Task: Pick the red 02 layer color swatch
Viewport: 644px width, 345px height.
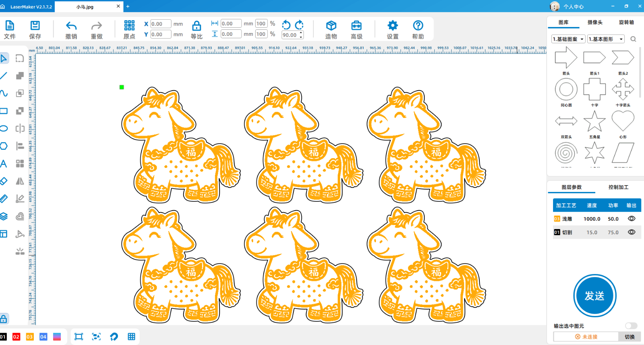Action: (16, 337)
